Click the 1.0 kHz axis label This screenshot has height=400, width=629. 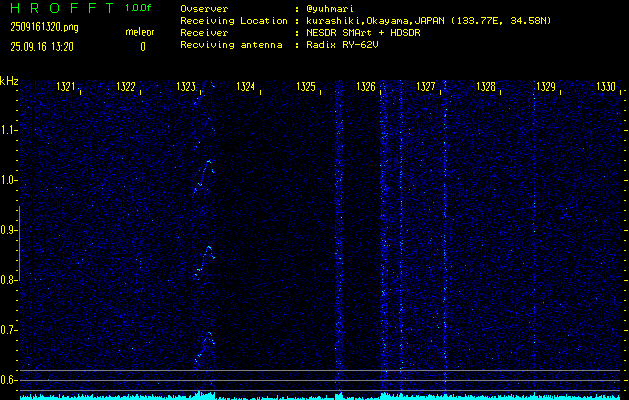coord(8,180)
